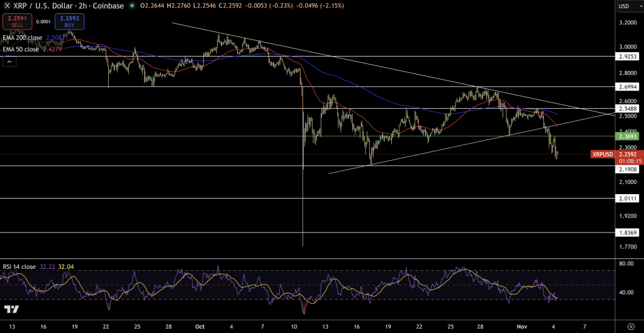644x333 pixels.
Task: Click the 2.0111 horizontal line label
Action: 627,199
